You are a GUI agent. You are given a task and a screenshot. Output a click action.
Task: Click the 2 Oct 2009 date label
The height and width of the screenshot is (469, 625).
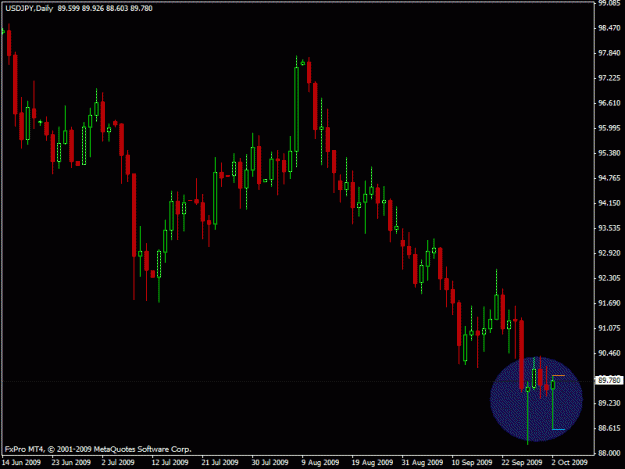point(570,462)
